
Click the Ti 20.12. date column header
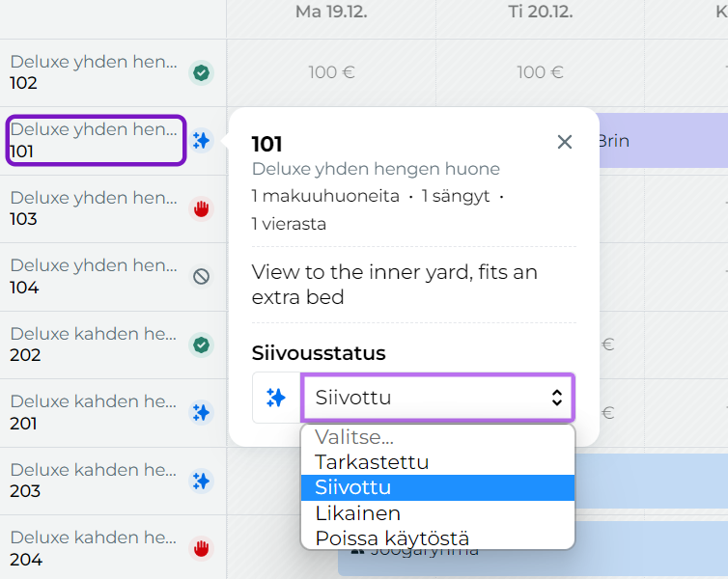pyautogui.click(x=540, y=13)
